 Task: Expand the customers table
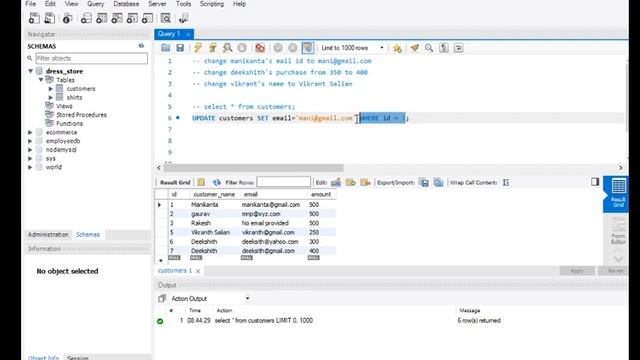[x=51, y=89]
